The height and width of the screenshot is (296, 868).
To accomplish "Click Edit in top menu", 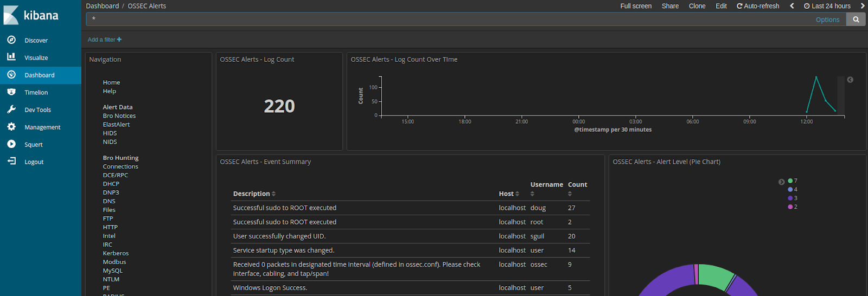I will (721, 6).
